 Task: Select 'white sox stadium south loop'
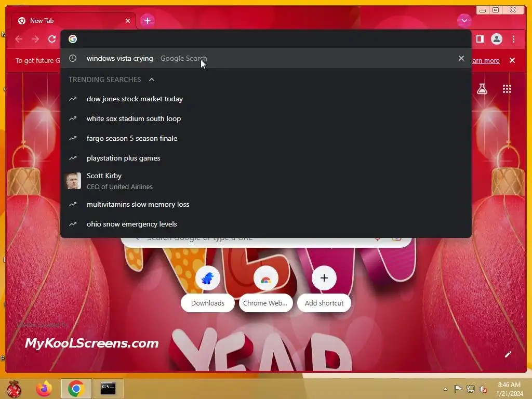(x=265, y=119)
